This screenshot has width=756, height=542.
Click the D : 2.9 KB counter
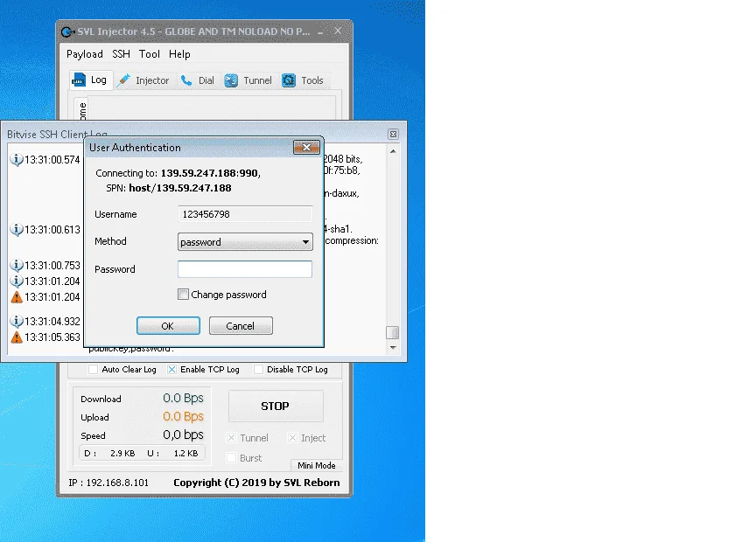[109, 454]
